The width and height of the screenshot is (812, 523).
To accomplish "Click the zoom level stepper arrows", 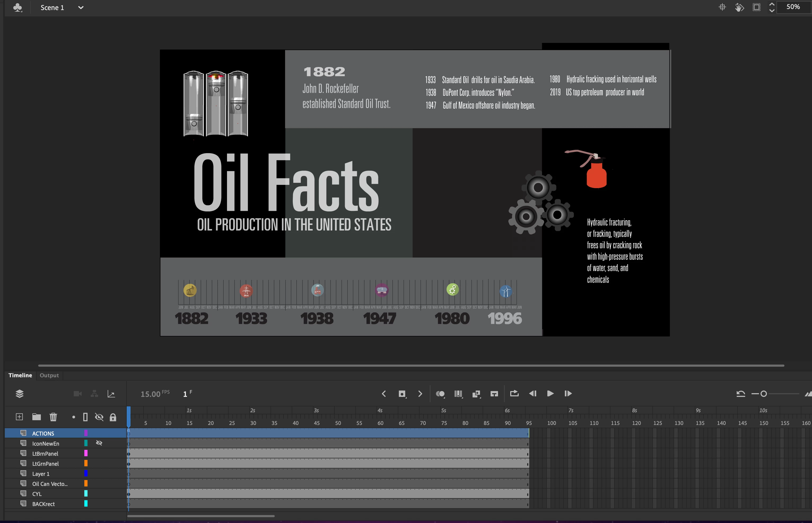I will pos(771,7).
